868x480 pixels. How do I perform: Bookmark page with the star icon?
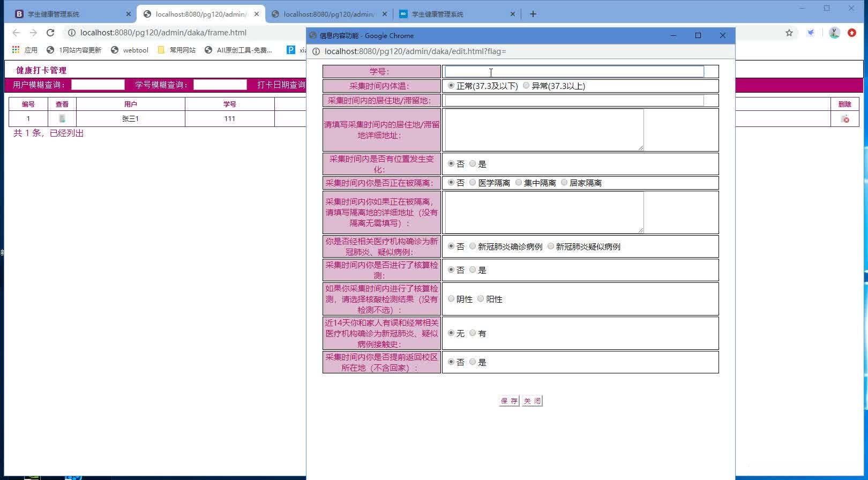[789, 33]
